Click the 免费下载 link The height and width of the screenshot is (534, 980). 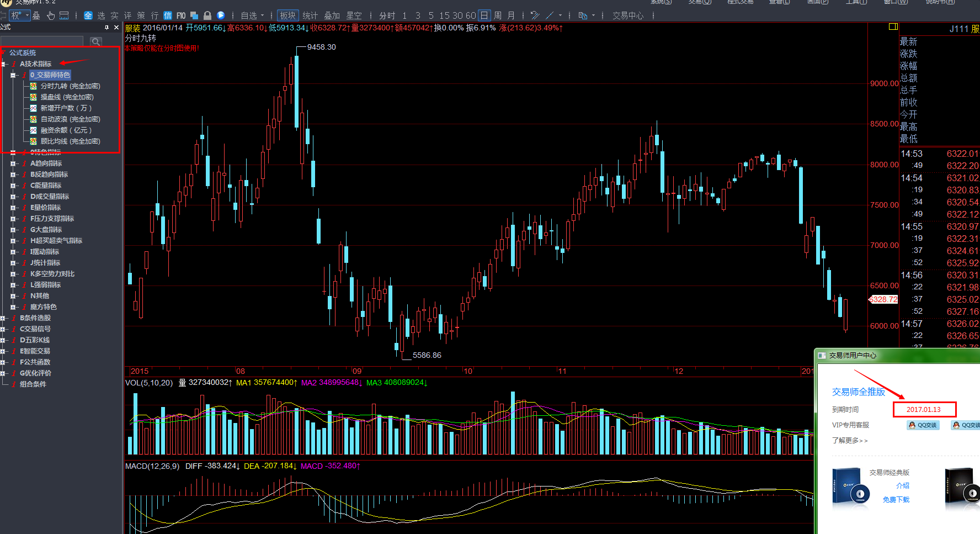pyautogui.click(x=896, y=499)
